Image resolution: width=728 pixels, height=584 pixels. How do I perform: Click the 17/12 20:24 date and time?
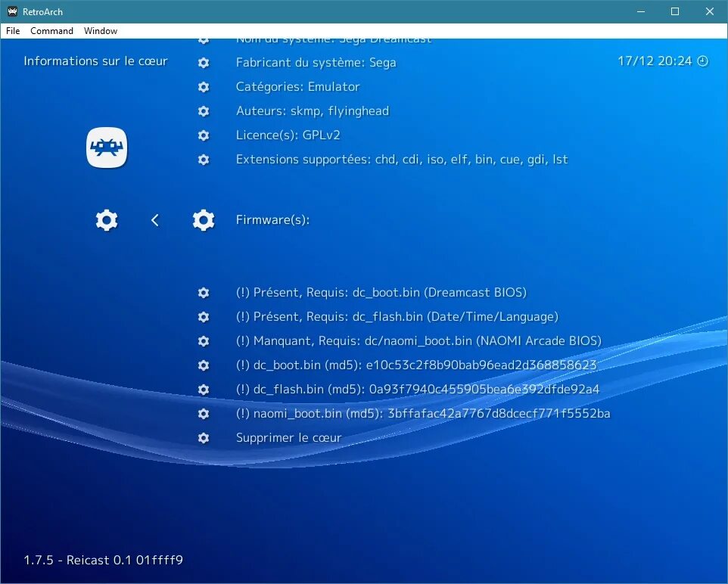(x=655, y=61)
